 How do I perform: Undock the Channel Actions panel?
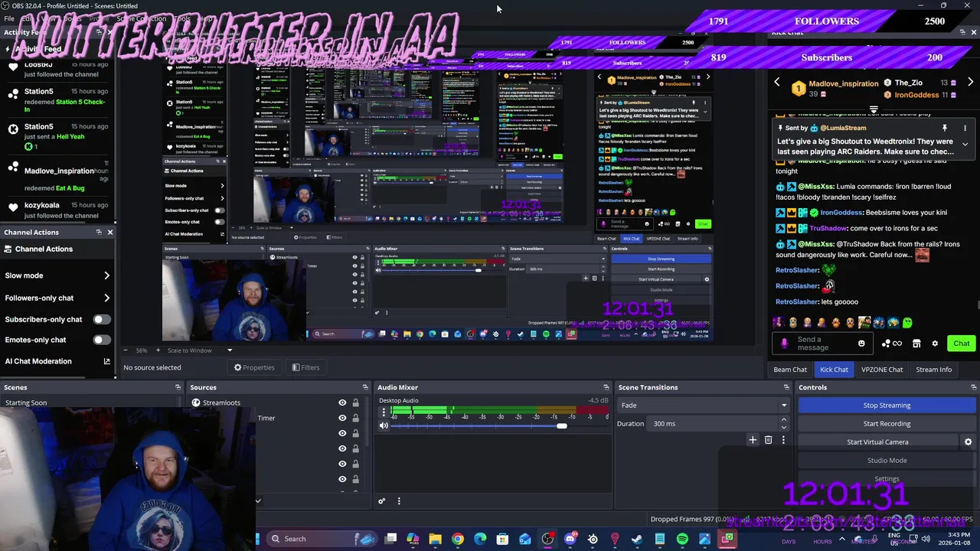click(99, 232)
